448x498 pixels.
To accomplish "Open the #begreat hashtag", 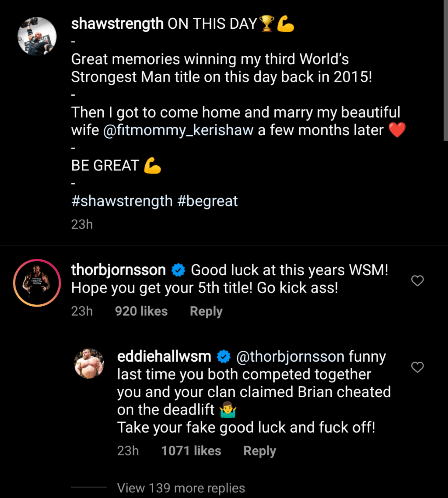I will click(207, 201).
